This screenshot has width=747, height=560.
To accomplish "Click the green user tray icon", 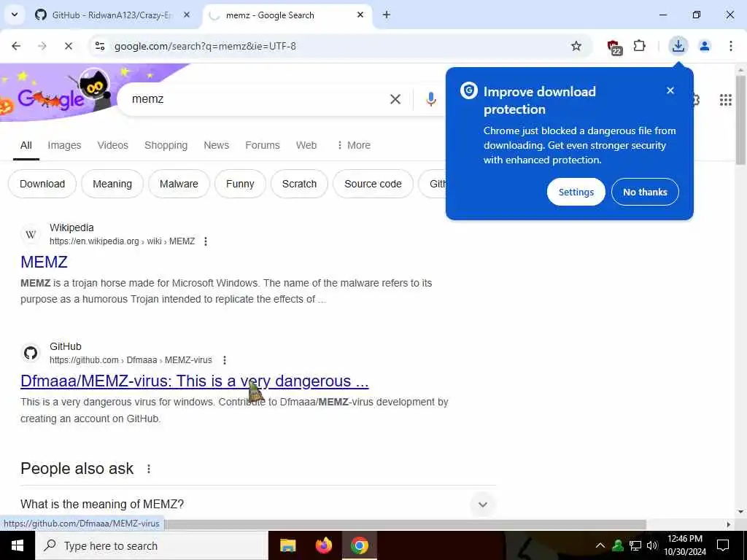I will [618, 545].
